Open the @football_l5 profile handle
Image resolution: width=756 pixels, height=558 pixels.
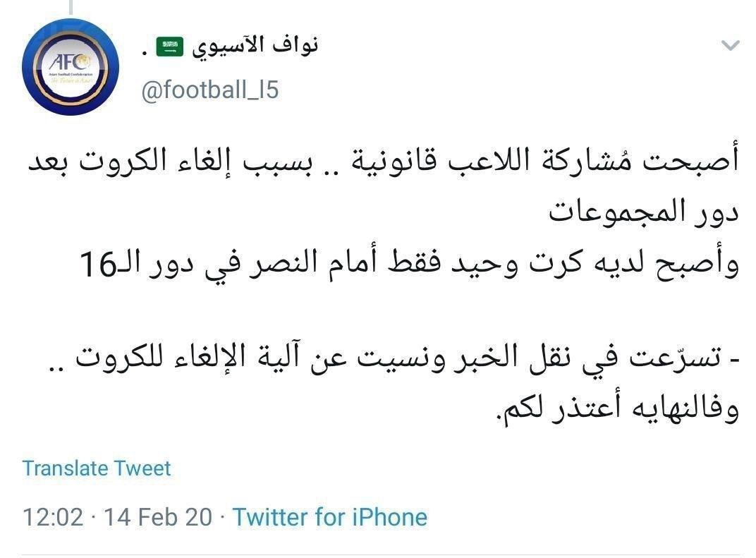coord(210,91)
